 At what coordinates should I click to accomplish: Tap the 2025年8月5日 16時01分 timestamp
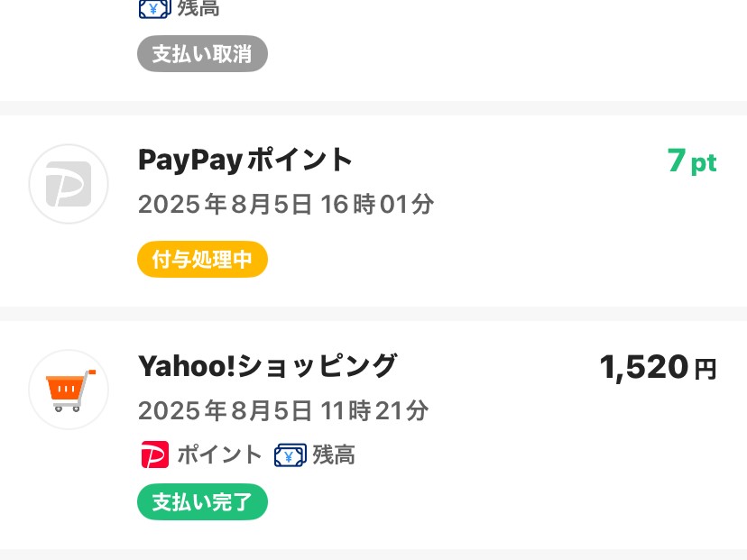click(286, 205)
